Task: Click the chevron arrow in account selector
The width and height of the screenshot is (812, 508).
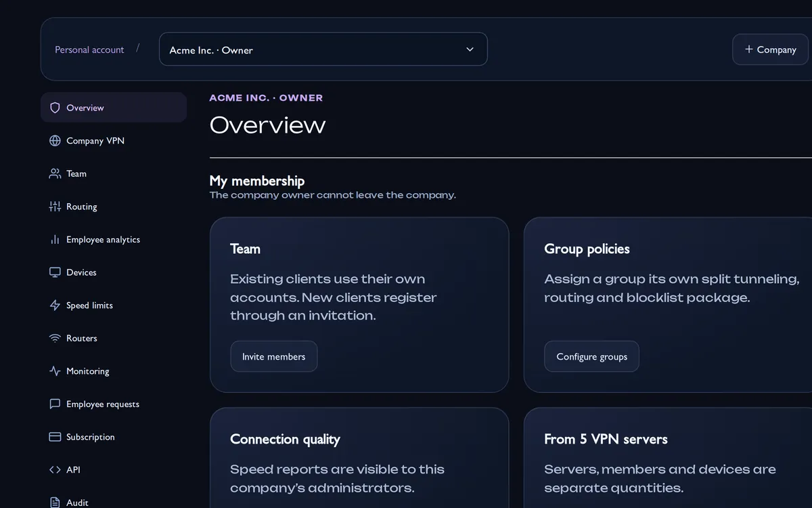Action: click(470, 49)
